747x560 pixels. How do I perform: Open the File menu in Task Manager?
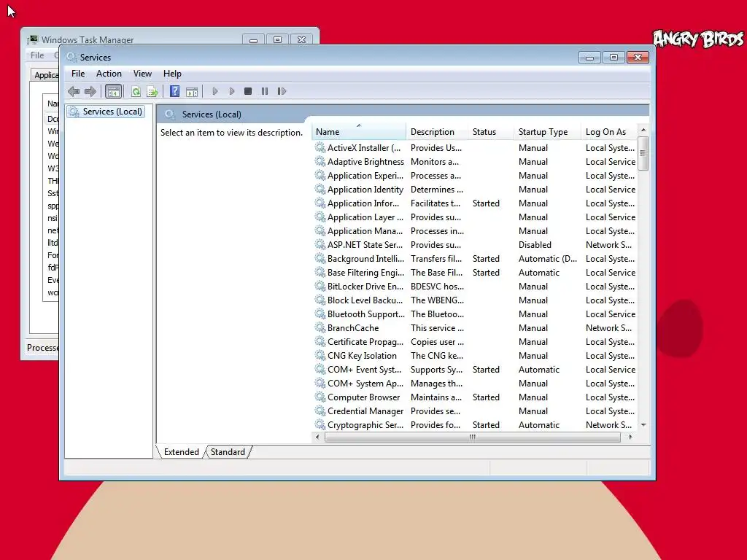[x=37, y=55]
